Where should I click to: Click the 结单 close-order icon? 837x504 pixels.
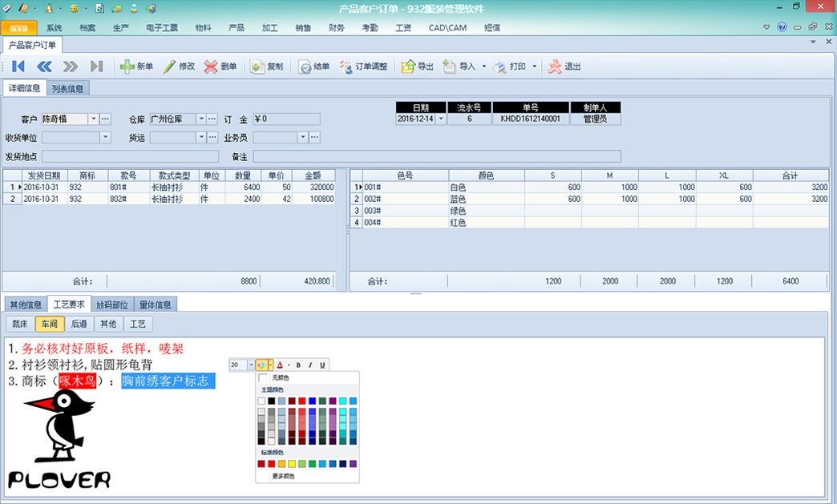[305, 67]
